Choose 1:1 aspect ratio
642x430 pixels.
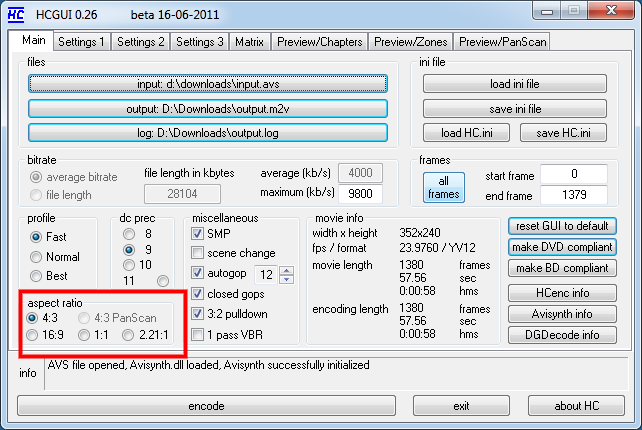coord(84,335)
